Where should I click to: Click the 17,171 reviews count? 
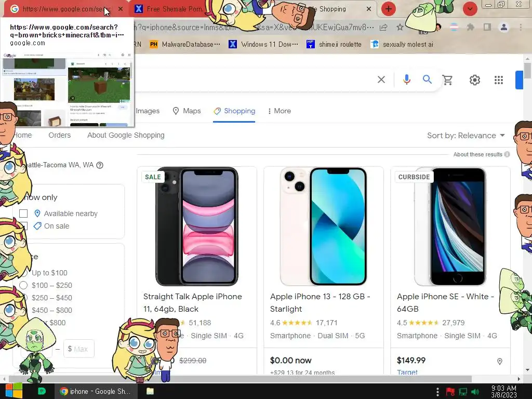pos(326,323)
